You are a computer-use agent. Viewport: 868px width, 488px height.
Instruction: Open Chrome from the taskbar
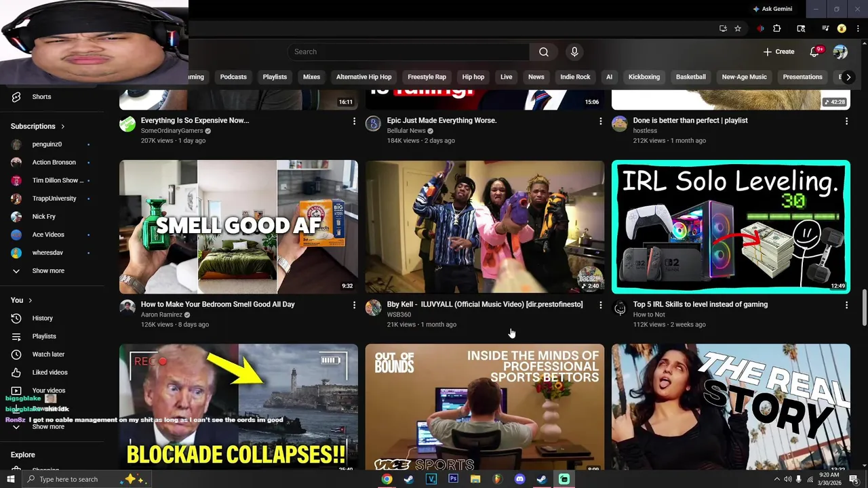387,479
